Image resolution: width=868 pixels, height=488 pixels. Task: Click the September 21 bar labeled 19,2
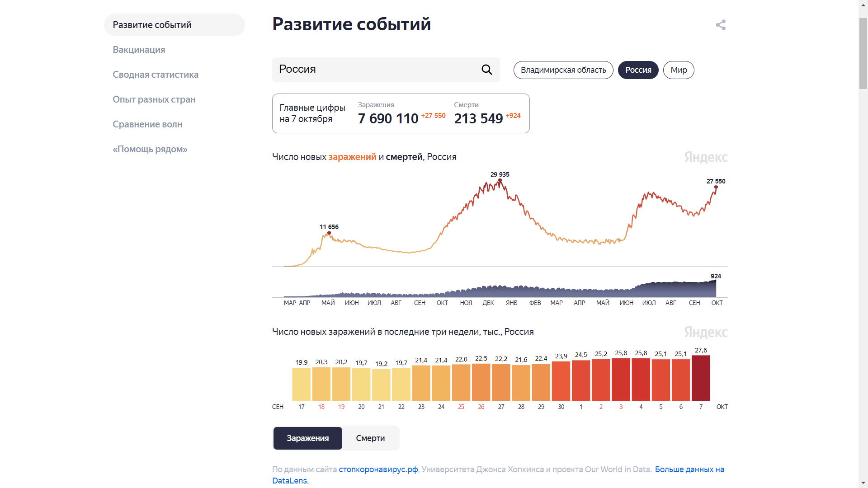pos(381,385)
